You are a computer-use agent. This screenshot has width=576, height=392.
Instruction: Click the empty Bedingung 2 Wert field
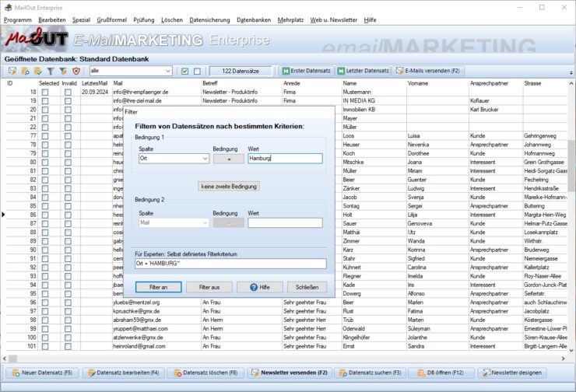coord(285,222)
